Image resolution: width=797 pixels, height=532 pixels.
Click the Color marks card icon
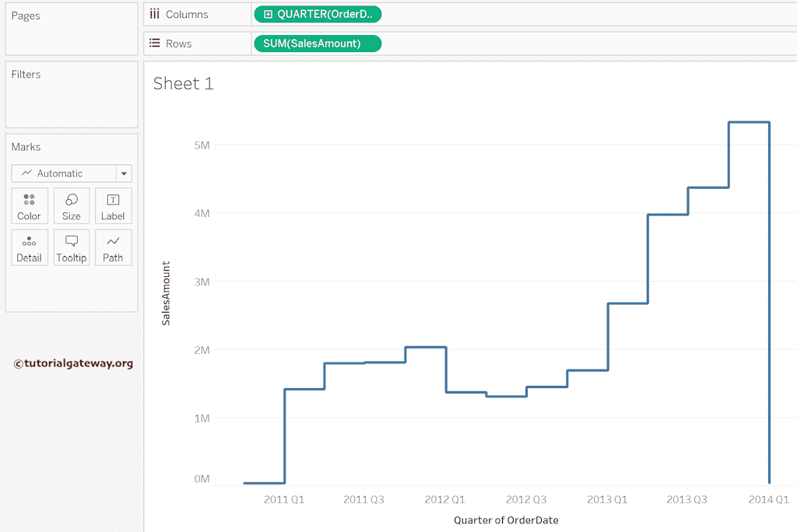click(30, 201)
